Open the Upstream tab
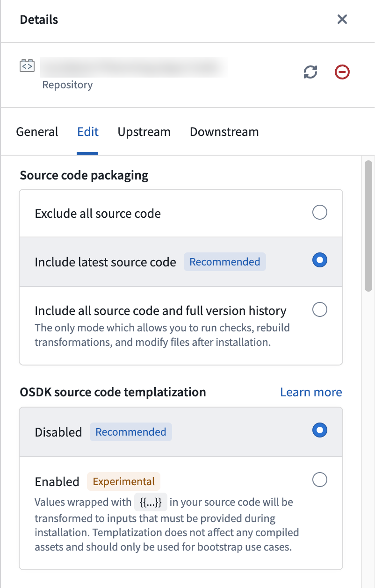 pyautogui.click(x=144, y=132)
